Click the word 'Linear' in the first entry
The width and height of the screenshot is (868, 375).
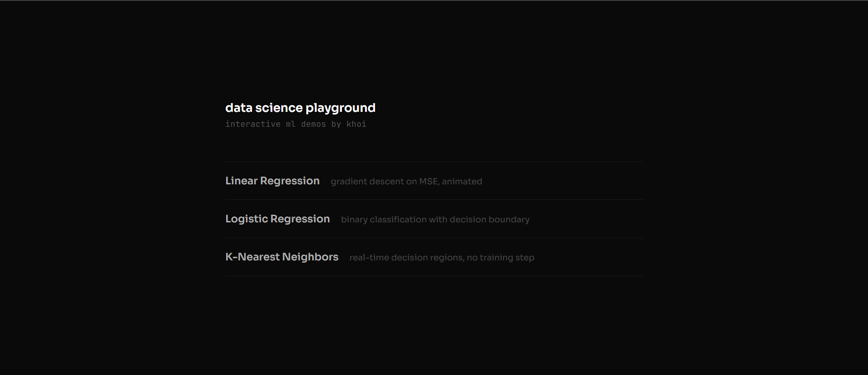[241, 181]
